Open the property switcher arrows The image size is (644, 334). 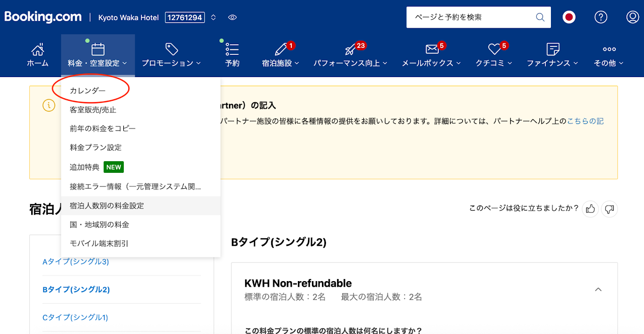(213, 18)
